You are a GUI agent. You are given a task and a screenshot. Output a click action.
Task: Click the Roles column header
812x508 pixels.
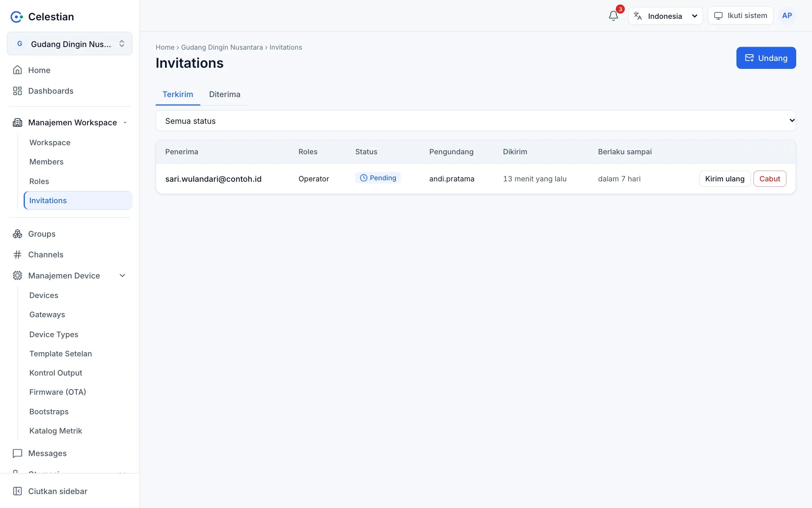[x=308, y=152]
